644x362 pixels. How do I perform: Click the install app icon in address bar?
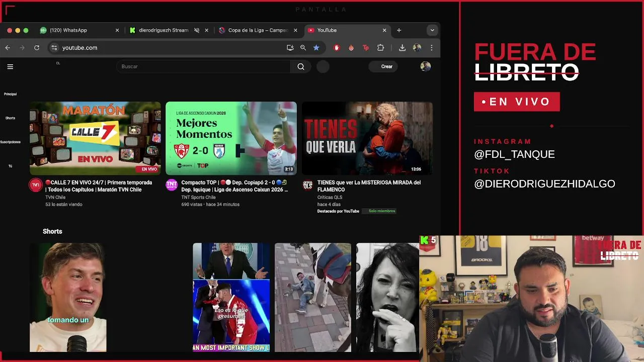coord(290,48)
